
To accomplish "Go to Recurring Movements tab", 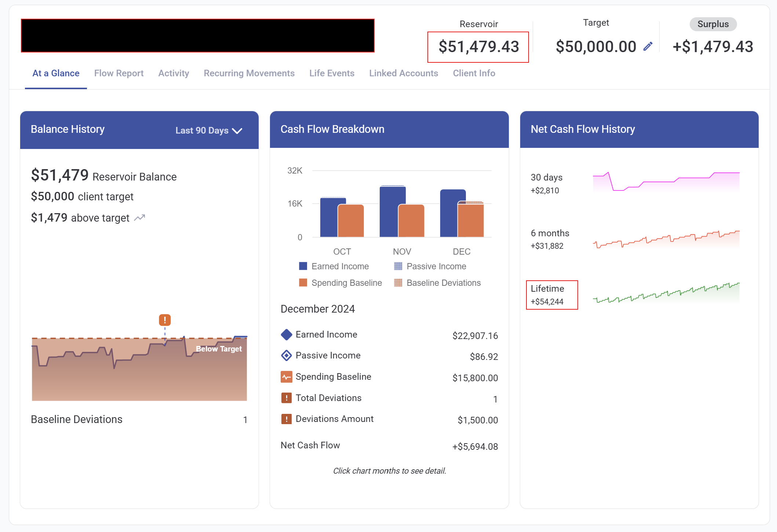I will click(x=249, y=73).
